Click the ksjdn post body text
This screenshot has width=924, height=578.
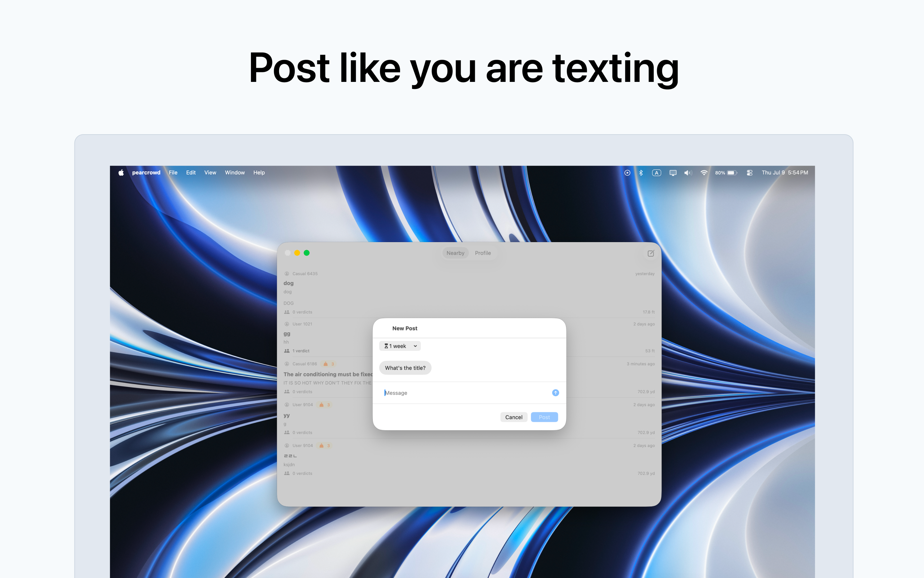pyautogui.click(x=289, y=465)
